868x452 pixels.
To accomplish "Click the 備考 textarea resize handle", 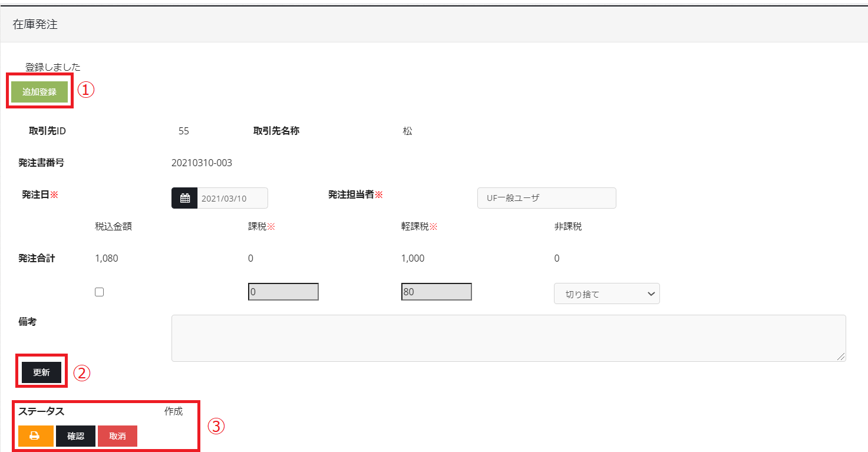I will coord(841,357).
